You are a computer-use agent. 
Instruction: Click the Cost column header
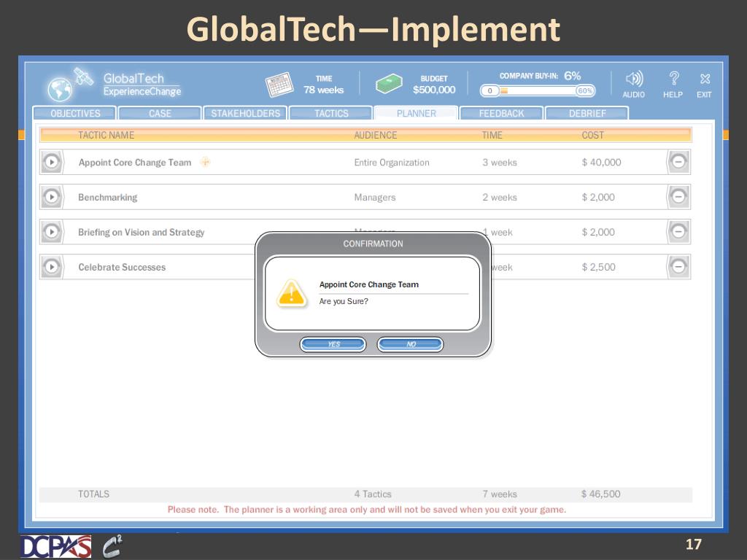[x=592, y=135]
